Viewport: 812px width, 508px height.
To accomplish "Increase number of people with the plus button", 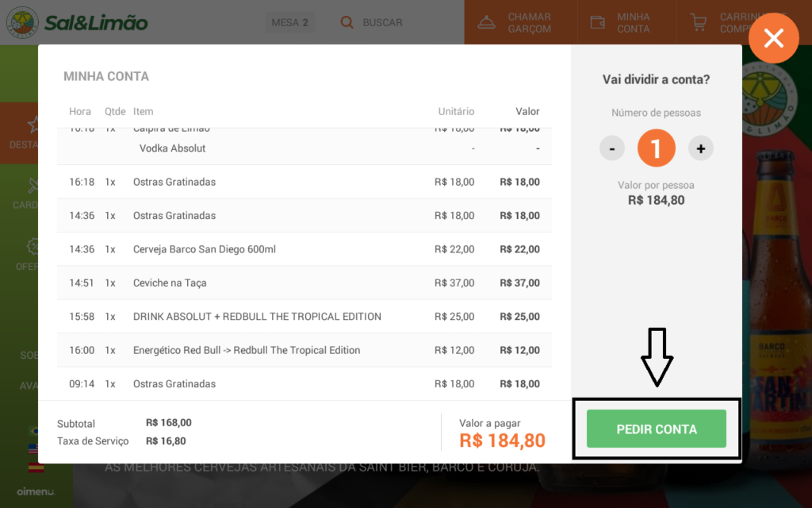I will click(x=701, y=148).
